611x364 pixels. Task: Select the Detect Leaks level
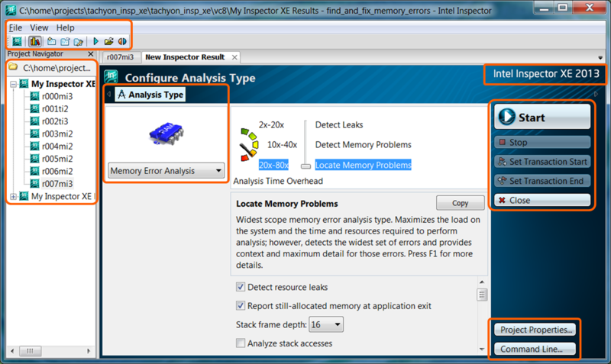point(339,125)
